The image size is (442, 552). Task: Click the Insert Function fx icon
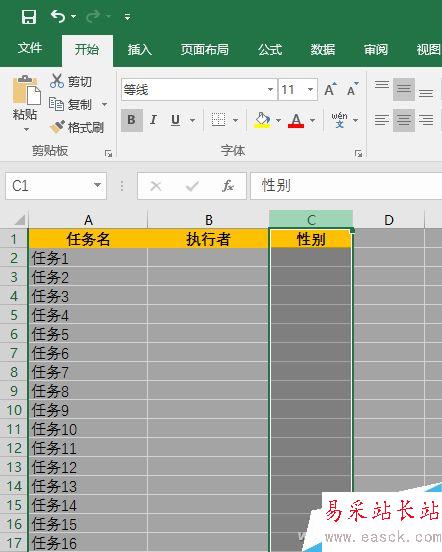pyautogui.click(x=228, y=186)
